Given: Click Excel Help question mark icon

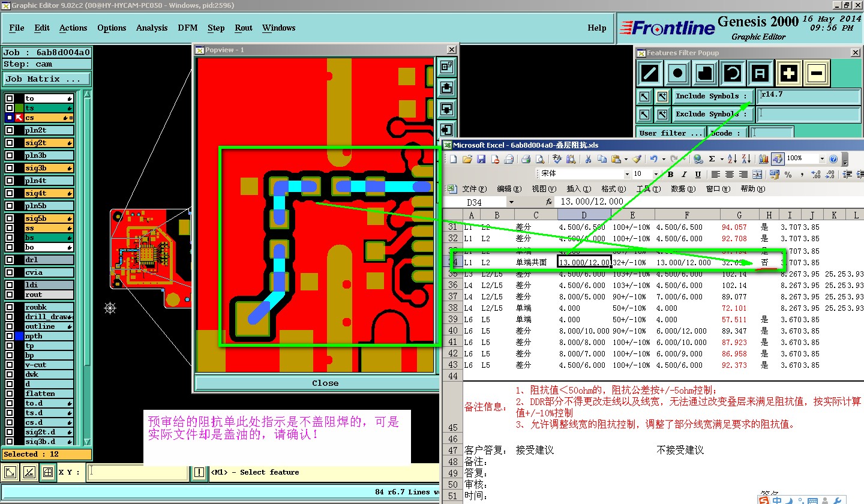Looking at the screenshot, I should (833, 159).
